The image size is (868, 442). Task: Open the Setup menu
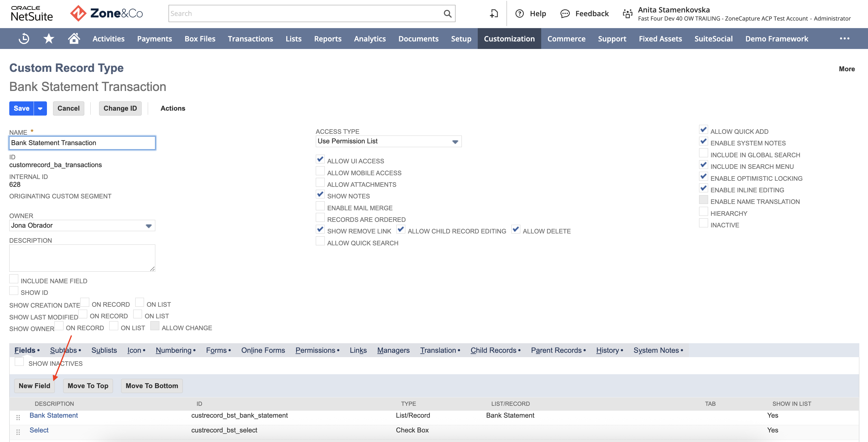461,39
